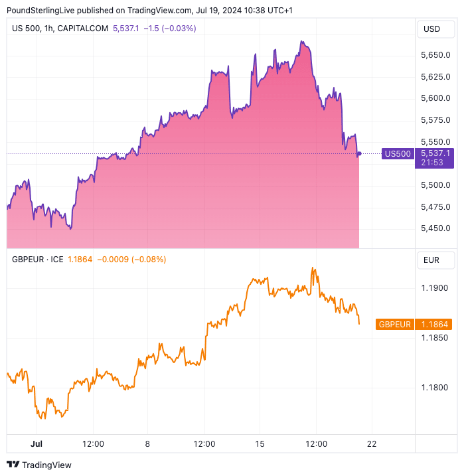Click the 15 date on time axis
Screen dimensions: 464x476
(260, 443)
